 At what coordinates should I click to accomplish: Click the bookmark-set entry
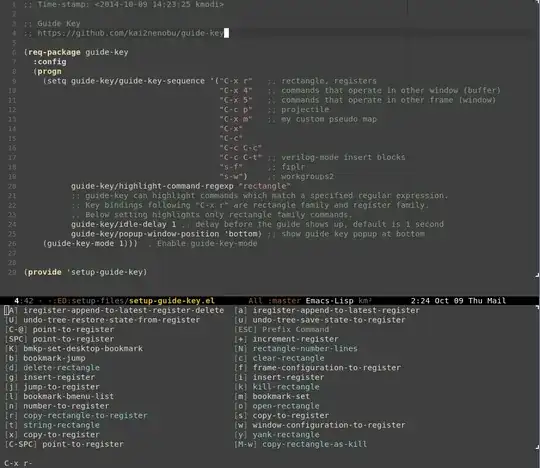coord(272,396)
